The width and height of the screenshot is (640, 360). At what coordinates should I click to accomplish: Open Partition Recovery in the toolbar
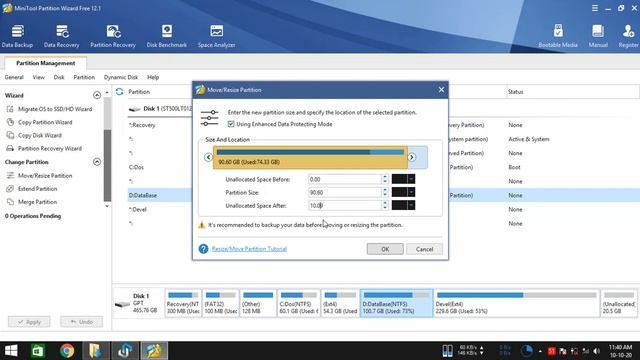point(113,36)
